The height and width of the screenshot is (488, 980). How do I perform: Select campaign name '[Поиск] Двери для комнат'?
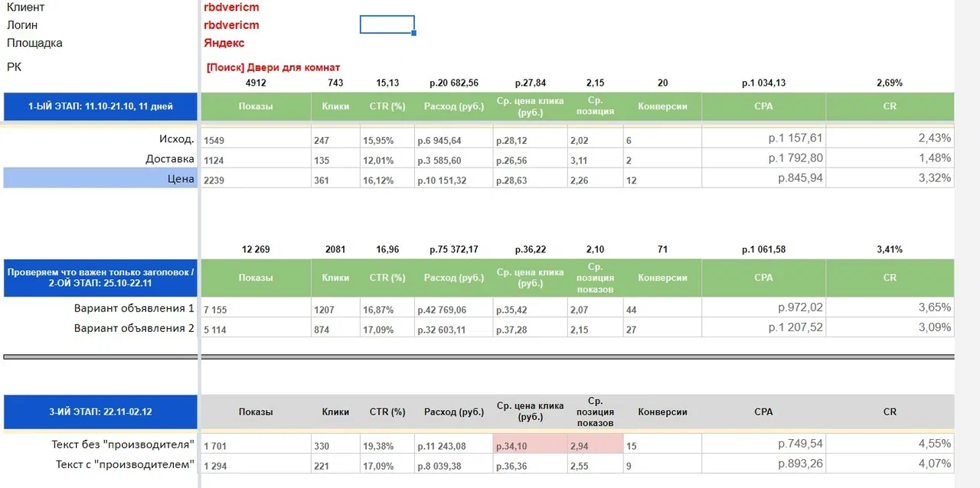[273, 67]
